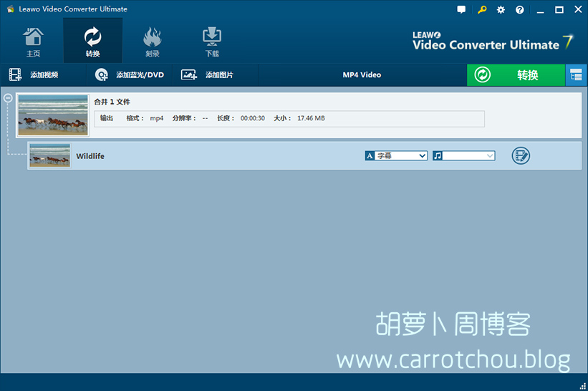Viewport: 588px width, 391px height.
Task: Start conversion with the green 转换 button
Action: [x=516, y=75]
